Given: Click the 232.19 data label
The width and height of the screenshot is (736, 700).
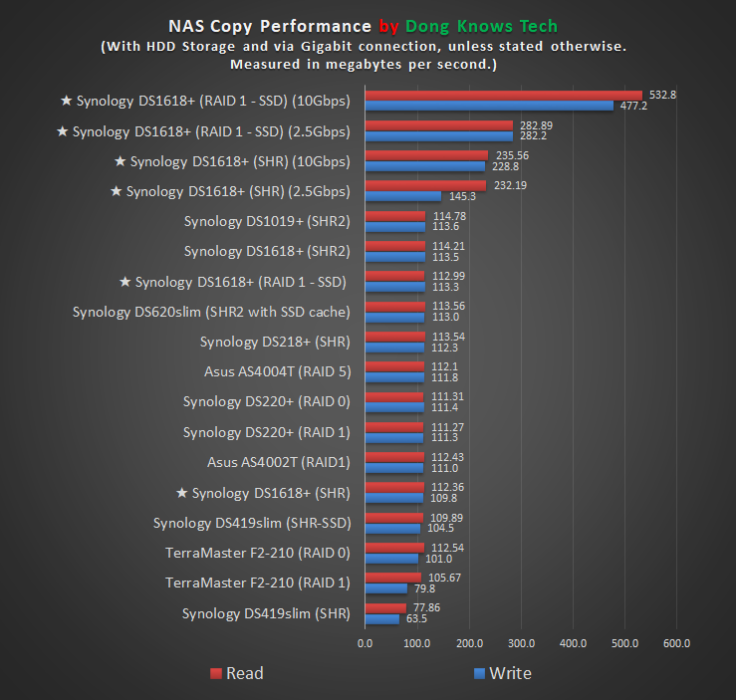Looking at the screenshot, I should pyautogui.click(x=510, y=185).
